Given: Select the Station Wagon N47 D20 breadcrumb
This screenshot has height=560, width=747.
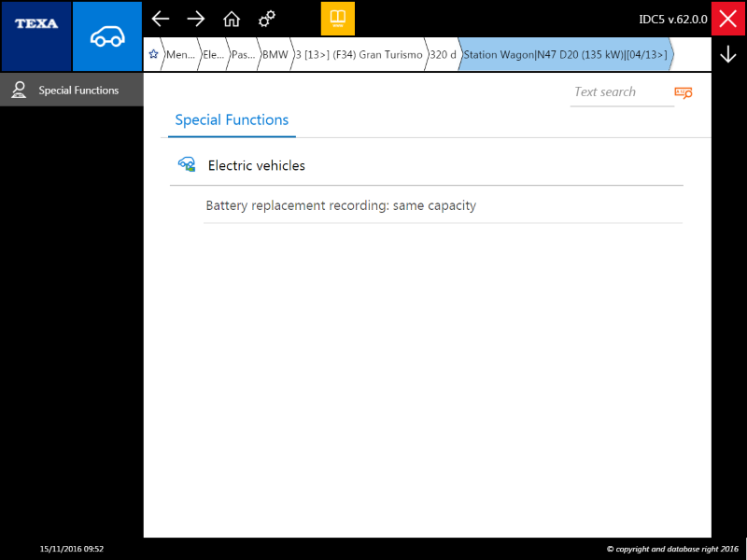Looking at the screenshot, I should (566, 54).
